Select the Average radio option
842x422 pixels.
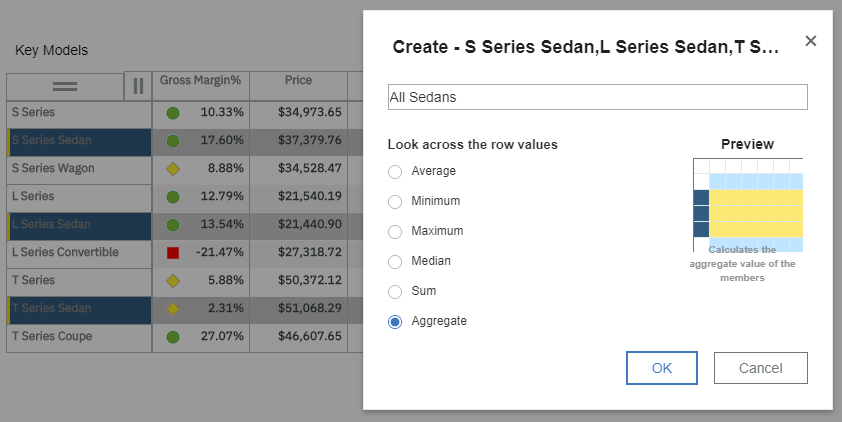click(x=395, y=171)
